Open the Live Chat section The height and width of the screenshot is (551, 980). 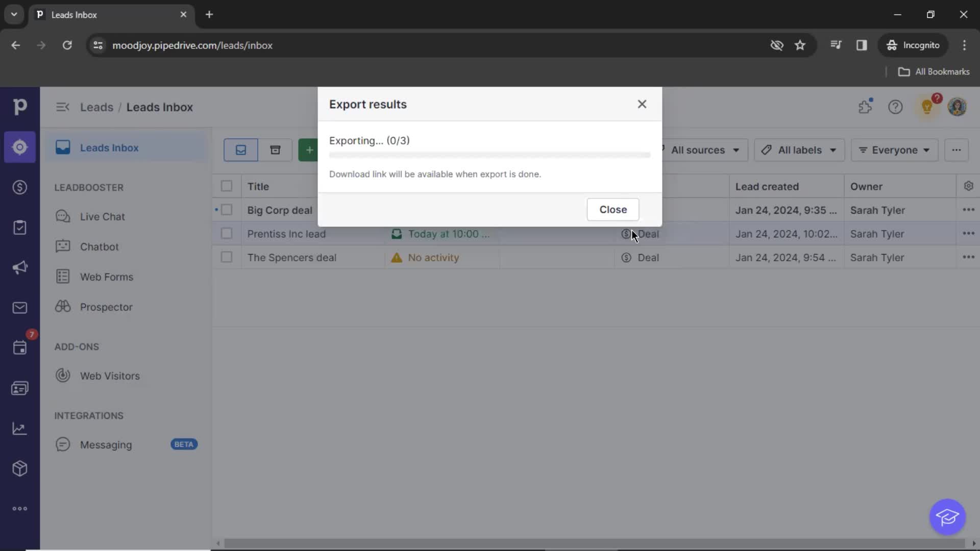pyautogui.click(x=102, y=216)
